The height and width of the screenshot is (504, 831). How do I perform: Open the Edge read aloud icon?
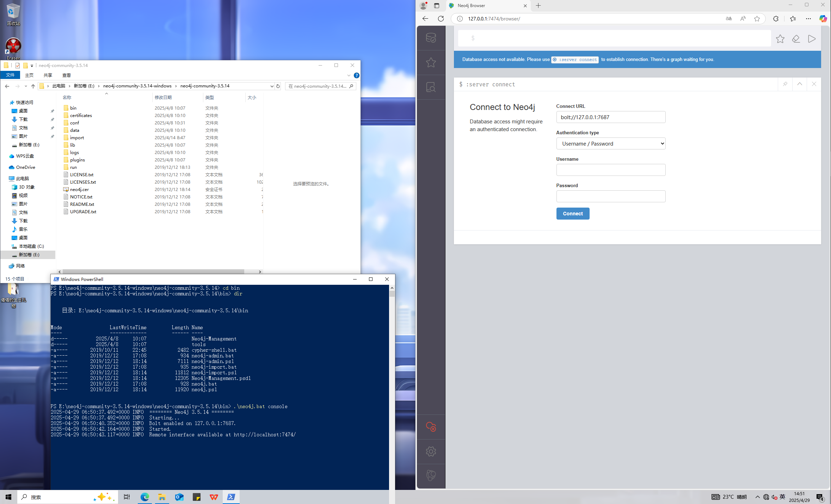click(x=743, y=19)
